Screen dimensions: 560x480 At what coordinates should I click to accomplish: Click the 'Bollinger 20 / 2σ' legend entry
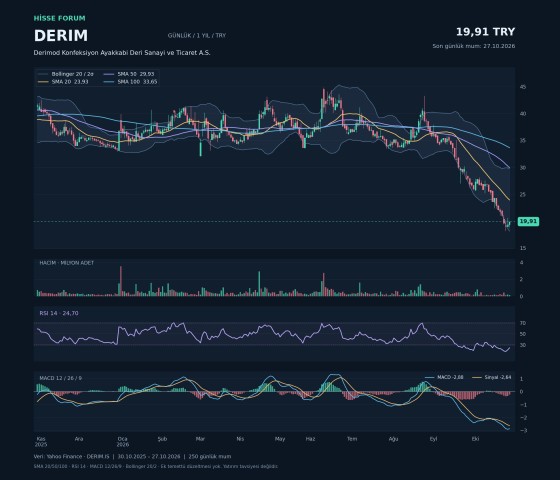point(66,74)
